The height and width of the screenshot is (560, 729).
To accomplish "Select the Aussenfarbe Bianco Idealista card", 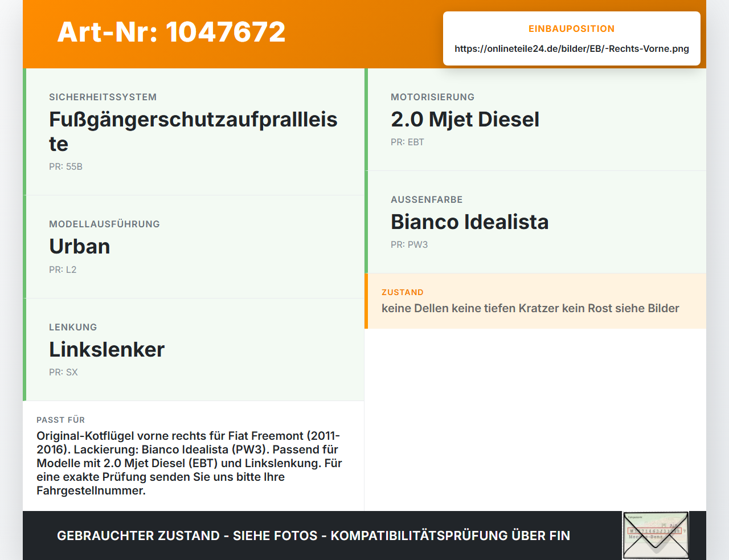I will pos(535,222).
